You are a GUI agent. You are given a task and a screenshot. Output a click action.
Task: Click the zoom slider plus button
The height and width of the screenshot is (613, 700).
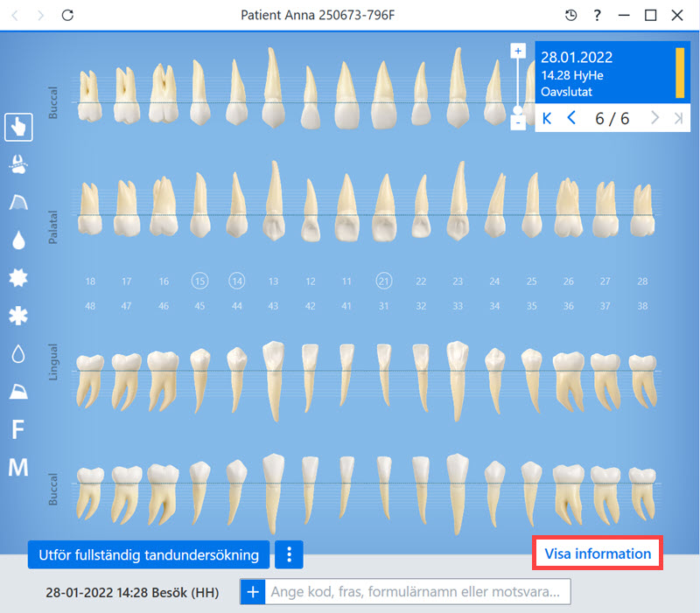click(518, 51)
